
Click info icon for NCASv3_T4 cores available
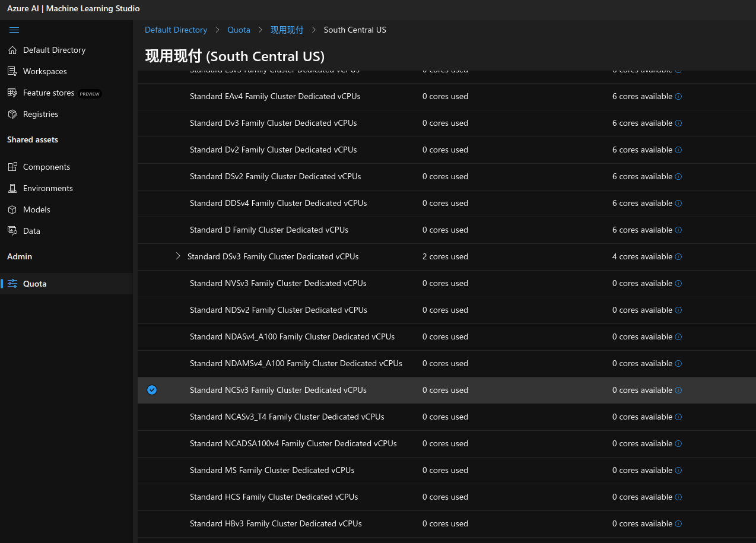point(678,417)
